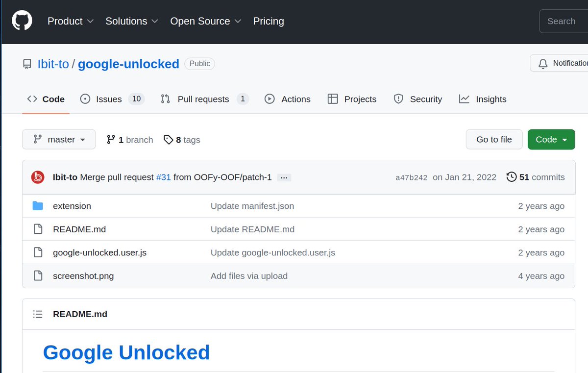Screen dimensions: 588x373
Task: Open the screenshot.png file
Action: [83, 276]
